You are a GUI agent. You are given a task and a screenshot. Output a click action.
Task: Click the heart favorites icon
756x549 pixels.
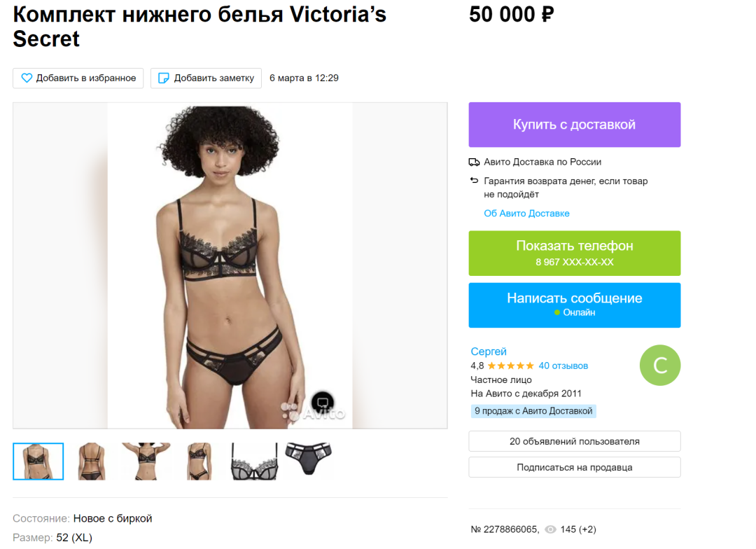(x=27, y=78)
